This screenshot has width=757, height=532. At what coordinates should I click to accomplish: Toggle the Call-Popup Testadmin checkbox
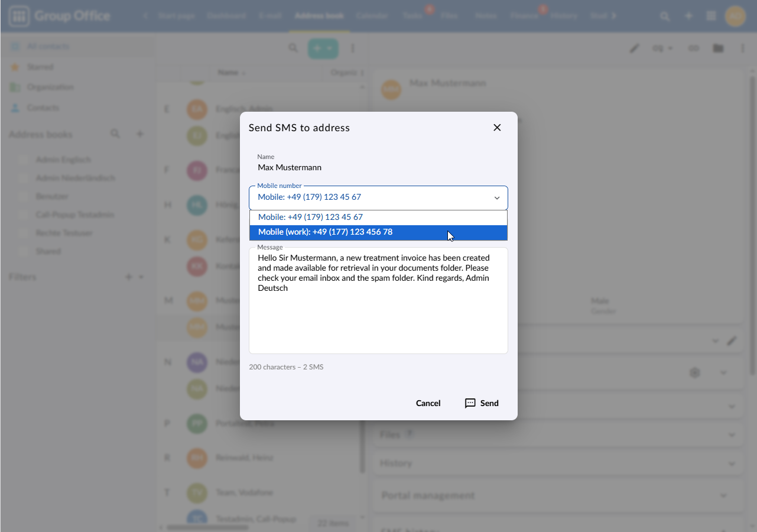[x=24, y=215]
